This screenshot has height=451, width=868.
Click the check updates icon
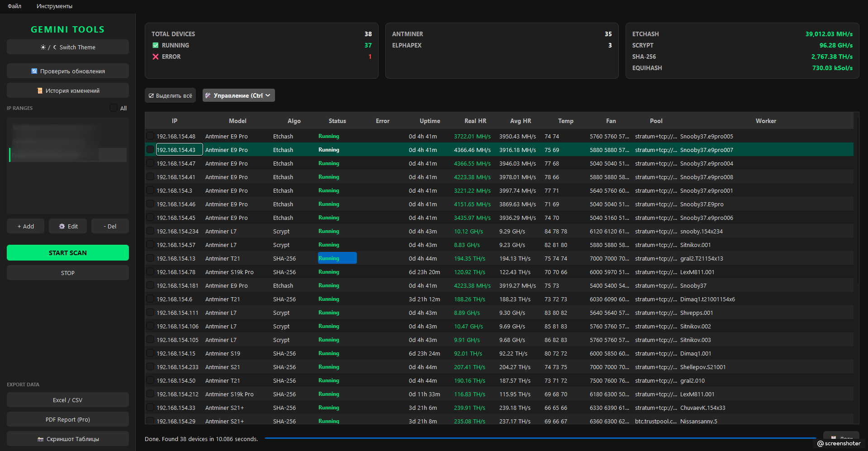click(34, 71)
